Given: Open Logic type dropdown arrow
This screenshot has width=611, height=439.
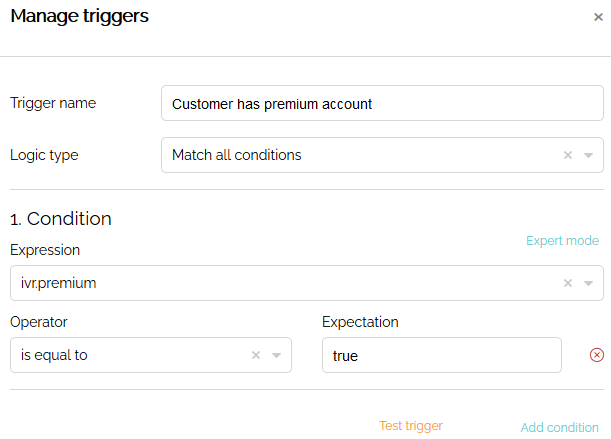Looking at the screenshot, I should click(x=588, y=155).
